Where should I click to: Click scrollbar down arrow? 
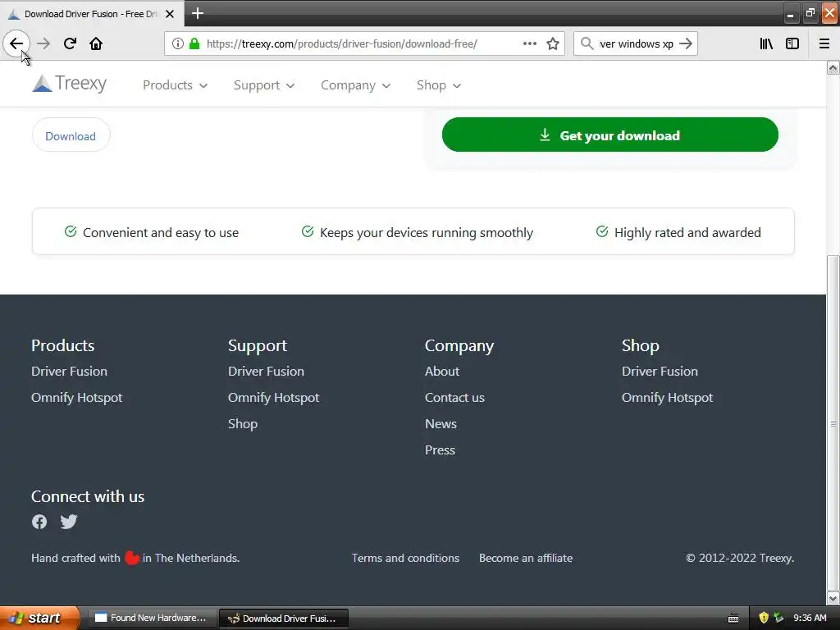(833, 598)
